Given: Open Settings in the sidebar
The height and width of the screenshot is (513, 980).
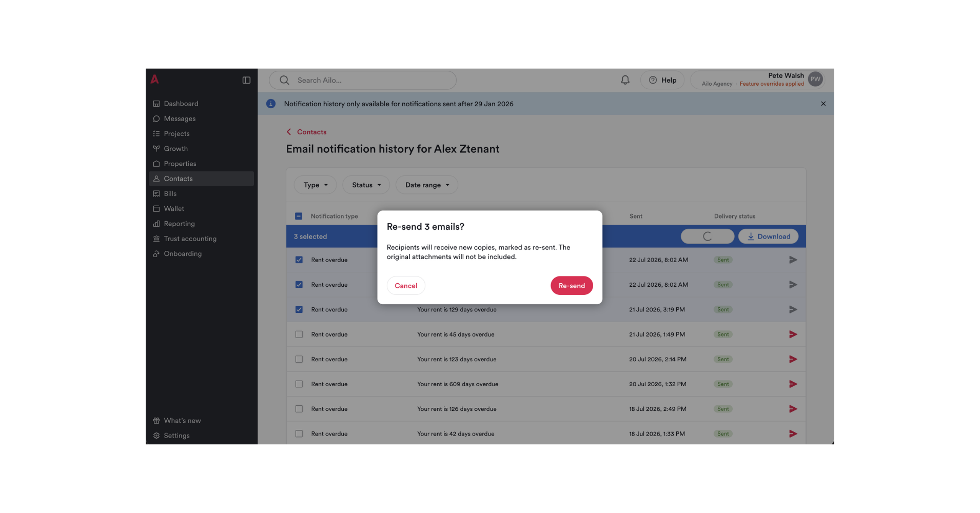Looking at the screenshot, I should click(x=201, y=436).
